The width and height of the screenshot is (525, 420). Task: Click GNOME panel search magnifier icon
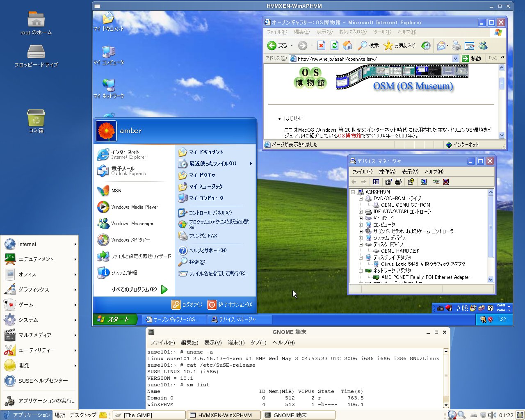462,415
